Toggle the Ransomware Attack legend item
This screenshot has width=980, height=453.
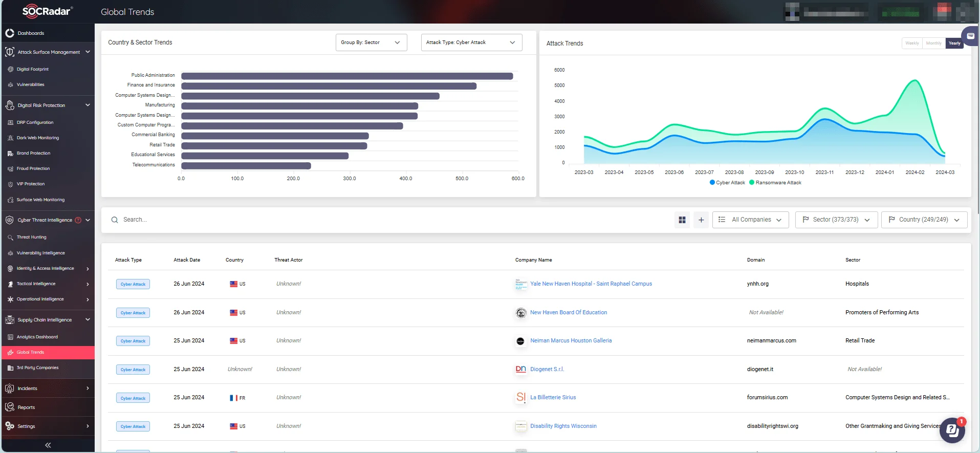(775, 183)
